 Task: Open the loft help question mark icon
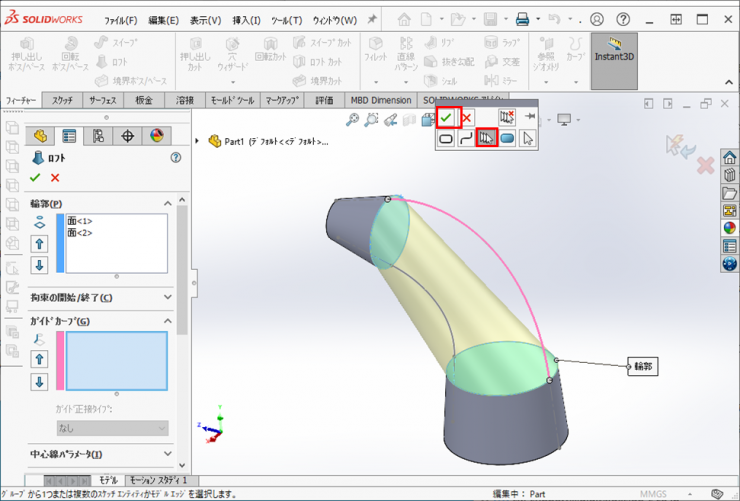[x=176, y=157]
